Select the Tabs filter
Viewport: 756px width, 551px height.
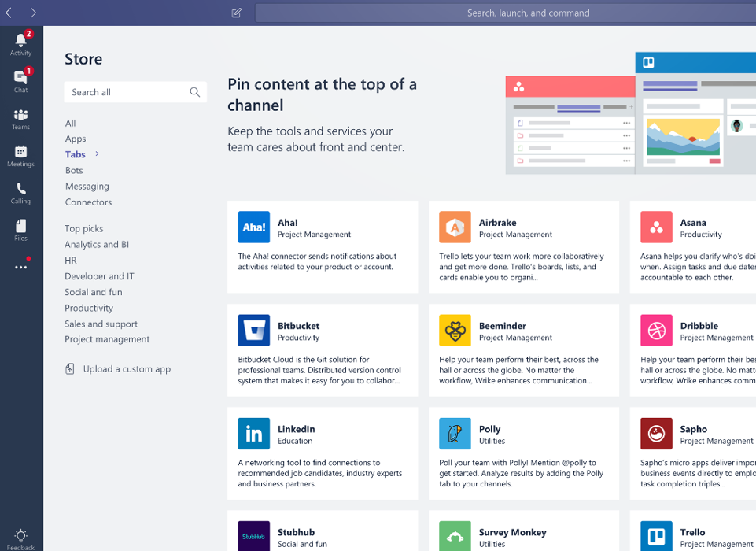(x=76, y=154)
